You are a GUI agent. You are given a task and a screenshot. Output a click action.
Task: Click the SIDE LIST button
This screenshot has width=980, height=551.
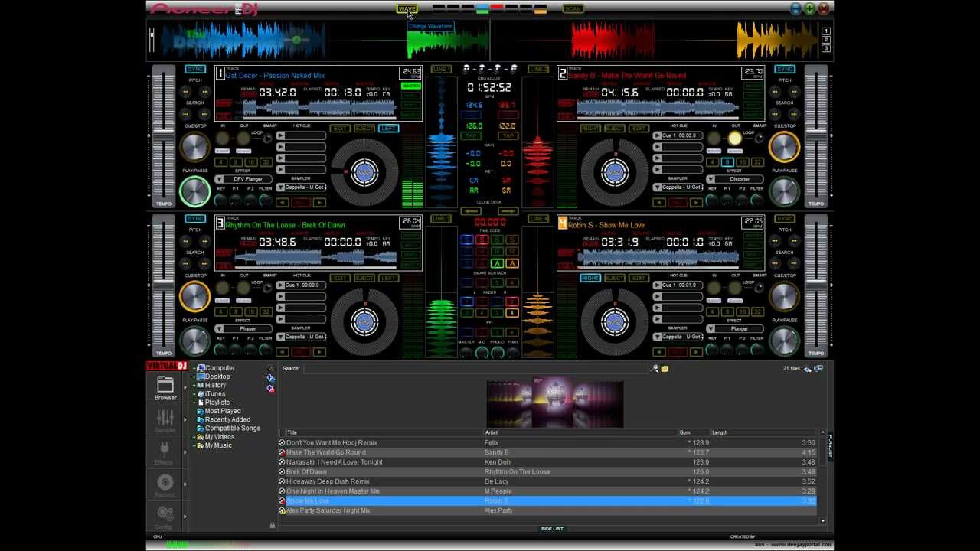pos(552,529)
